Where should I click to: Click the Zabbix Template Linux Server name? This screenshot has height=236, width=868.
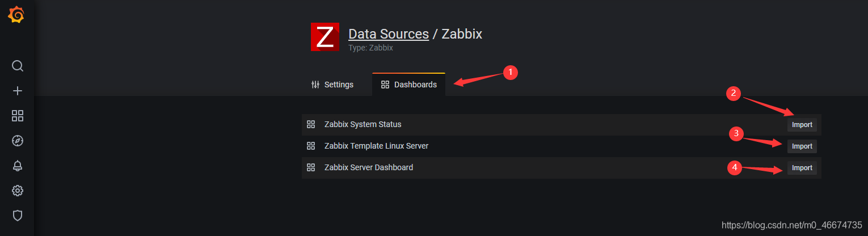(x=376, y=146)
